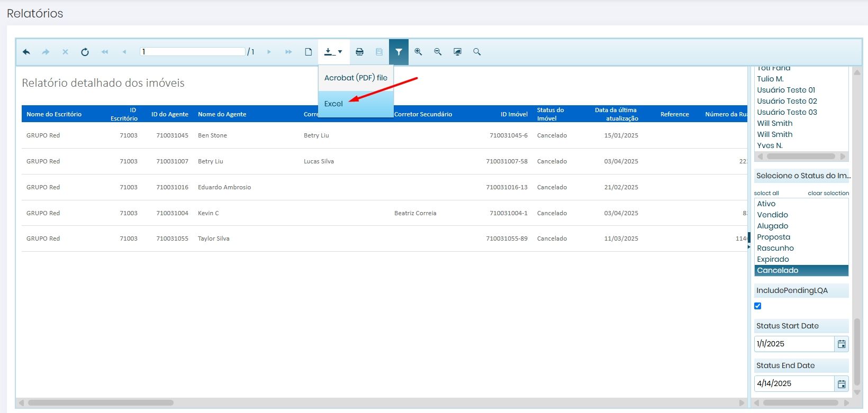Zoom in with the magnifier plus icon
Screen dimensions: 868x413
point(418,52)
